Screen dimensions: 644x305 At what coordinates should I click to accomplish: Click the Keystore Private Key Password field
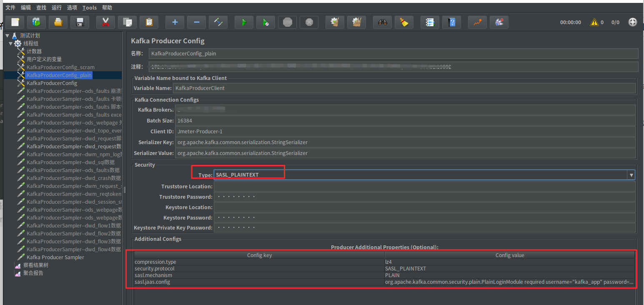coord(425,227)
